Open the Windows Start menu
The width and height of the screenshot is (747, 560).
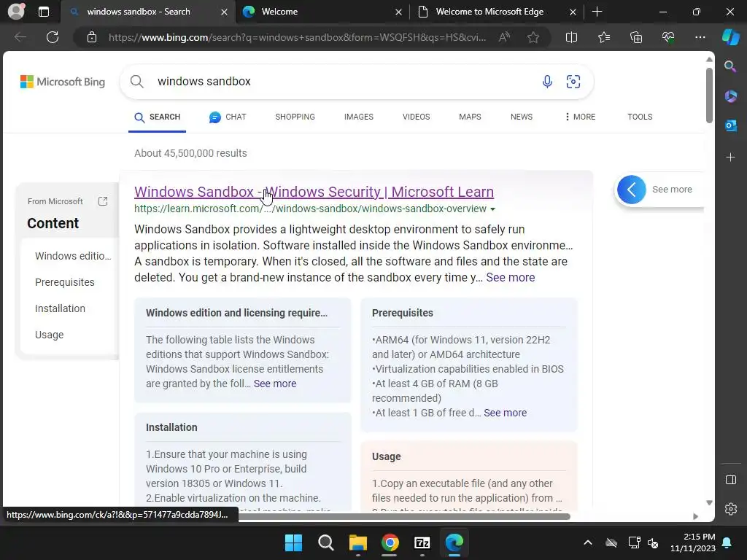pyautogui.click(x=293, y=542)
